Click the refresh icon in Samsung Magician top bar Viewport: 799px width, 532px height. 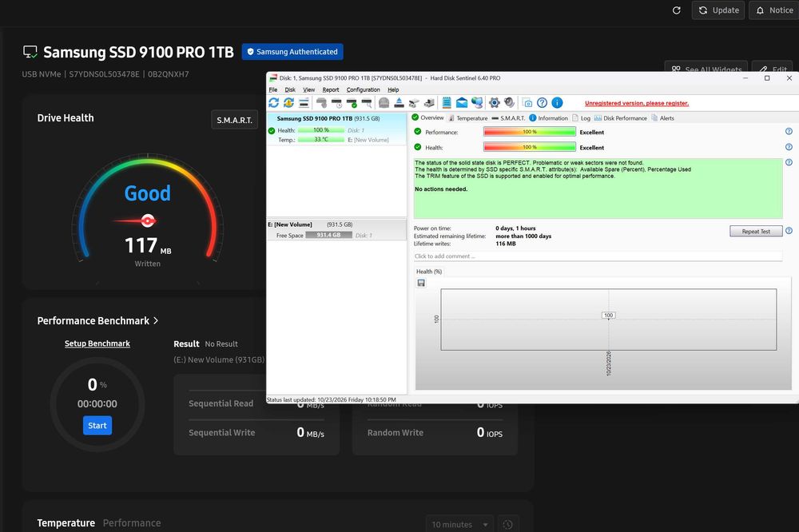pos(677,10)
